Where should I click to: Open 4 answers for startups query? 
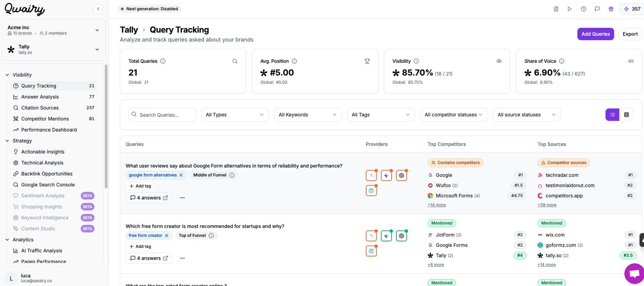[149, 258]
